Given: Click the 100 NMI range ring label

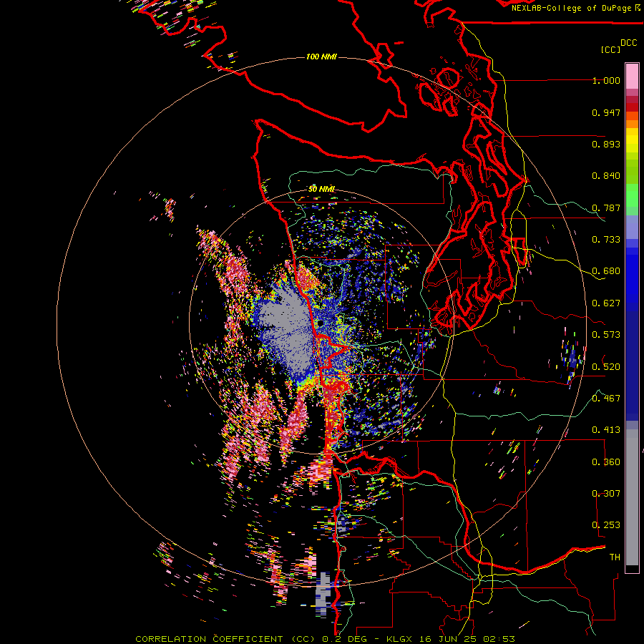Looking at the screenshot, I should pos(321,57).
